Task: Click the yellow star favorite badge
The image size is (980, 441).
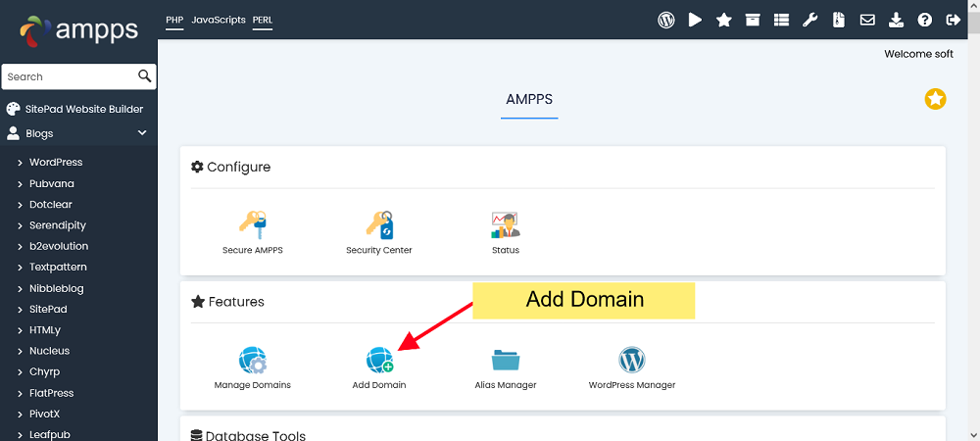Action: coord(935,99)
